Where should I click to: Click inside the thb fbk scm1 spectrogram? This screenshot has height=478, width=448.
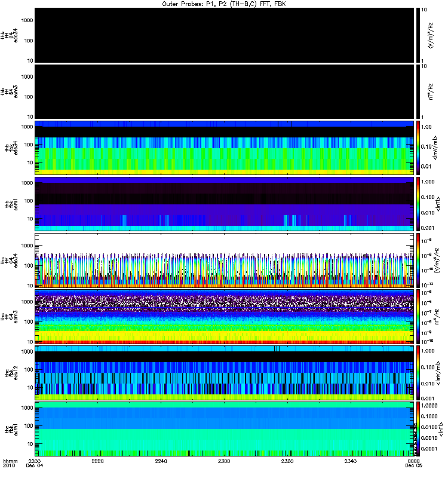coord(225,204)
